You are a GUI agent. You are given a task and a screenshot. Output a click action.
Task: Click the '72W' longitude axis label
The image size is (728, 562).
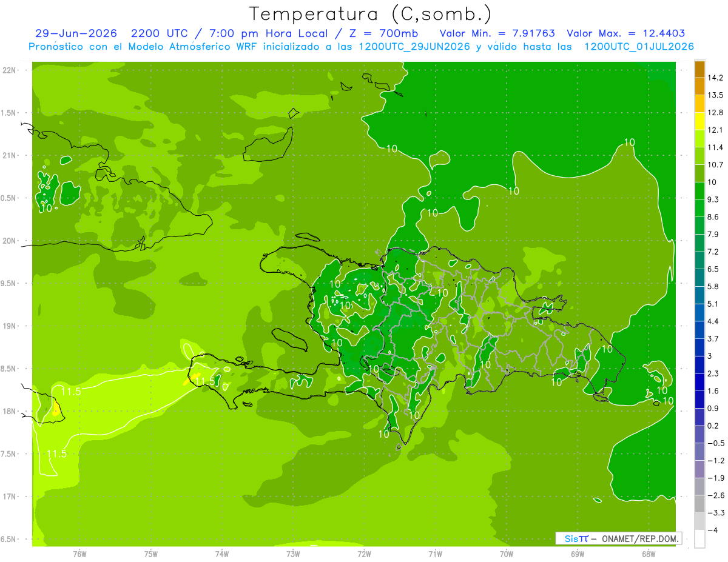(x=364, y=554)
